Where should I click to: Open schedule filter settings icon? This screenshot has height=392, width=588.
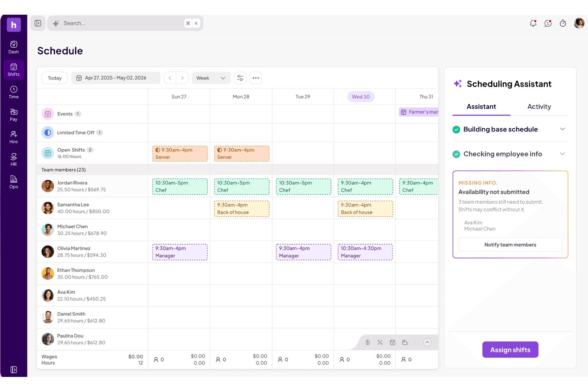pos(240,78)
